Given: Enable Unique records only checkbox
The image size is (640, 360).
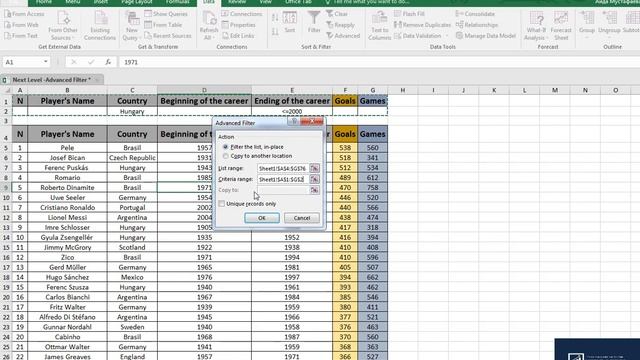Looking at the screenshot, I should click(222, 204).
